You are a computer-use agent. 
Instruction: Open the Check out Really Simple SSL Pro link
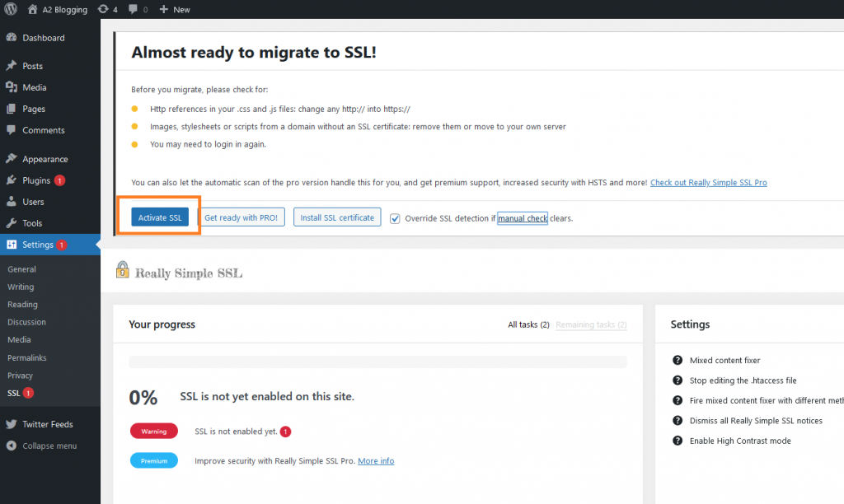coord(708,182)
